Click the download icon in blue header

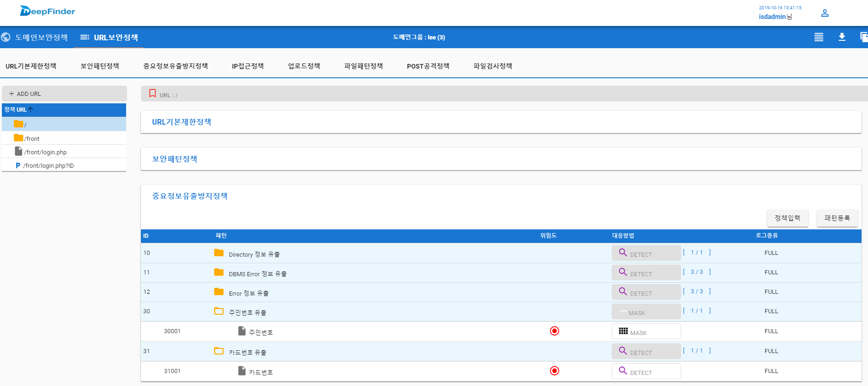tap(842, 37)
